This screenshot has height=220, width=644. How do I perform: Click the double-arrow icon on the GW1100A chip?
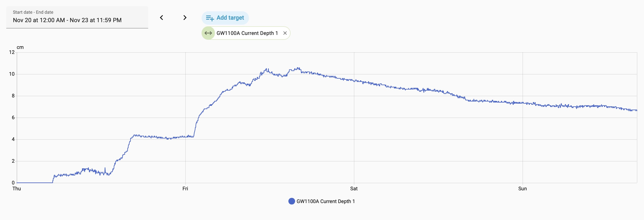tap(208, 33)
